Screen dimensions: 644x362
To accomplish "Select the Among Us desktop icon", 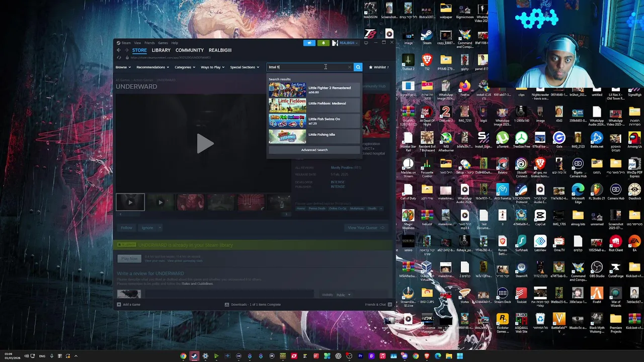I will [634, 139].
